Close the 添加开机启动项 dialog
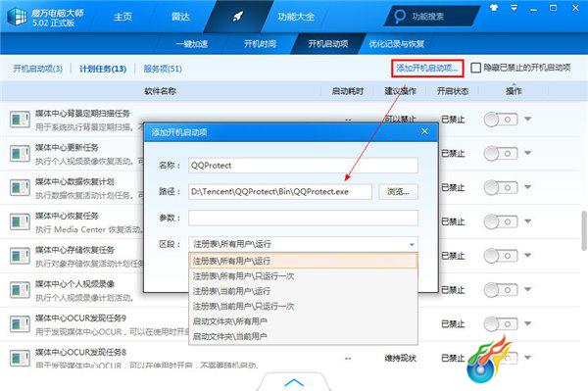Image resolution: width=588 pixels, height=391 pixels. click(x=424, y=131)
